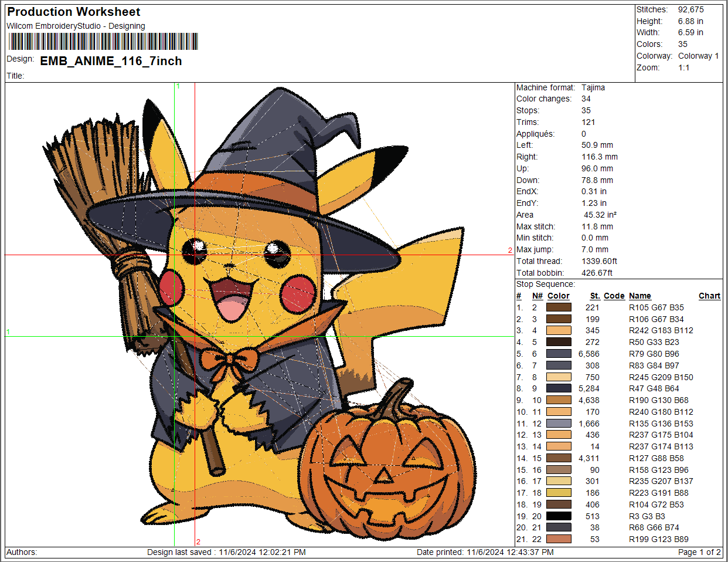Click the R79 G80 B96 color swatch
Screen dimensions: 728x562
tap(559, 354)
